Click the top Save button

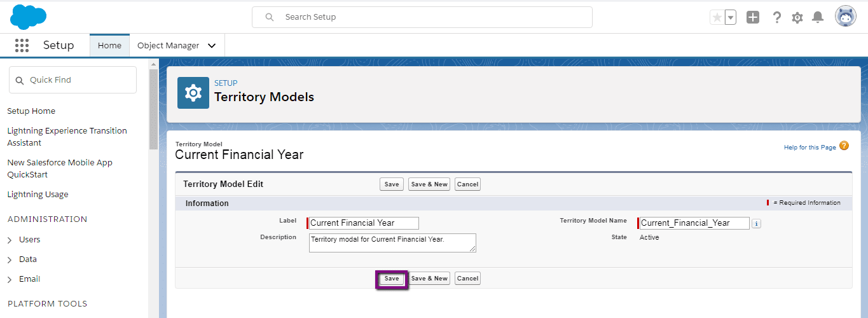392,184
